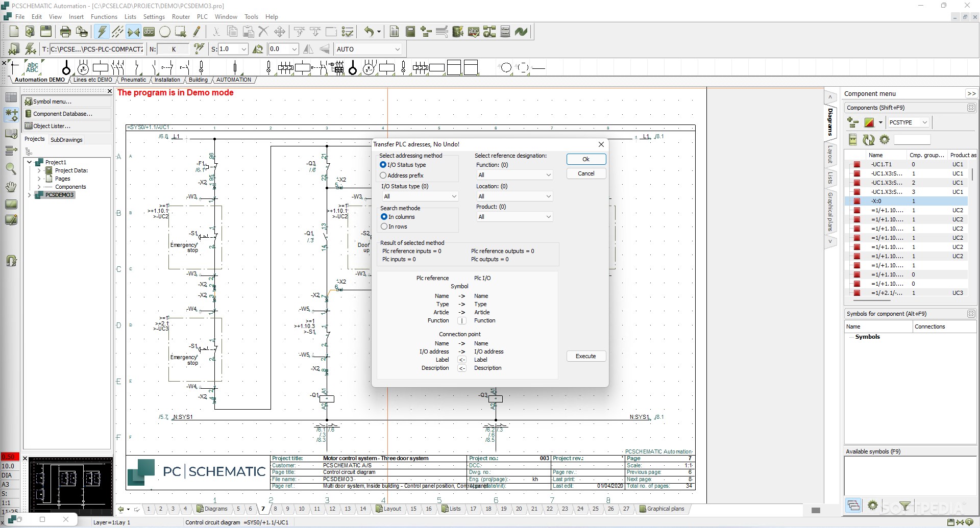Select the Symbols tool in main toolbar

(133, 32)
